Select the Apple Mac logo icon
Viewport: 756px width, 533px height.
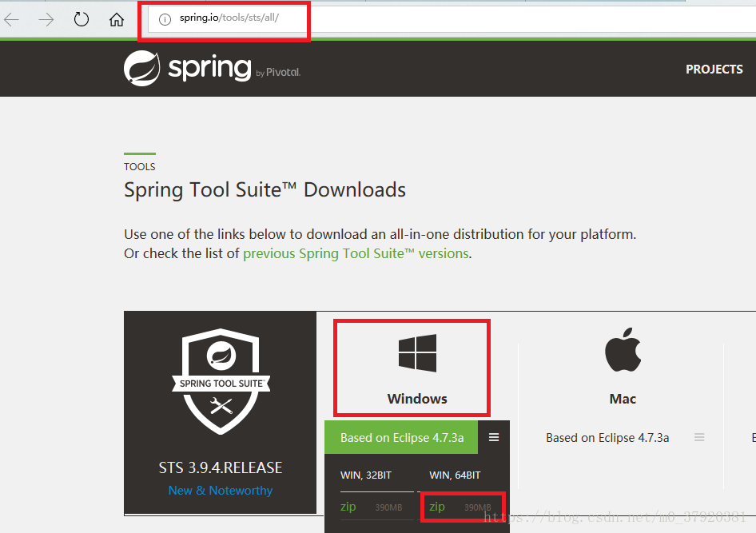(623, 350)
